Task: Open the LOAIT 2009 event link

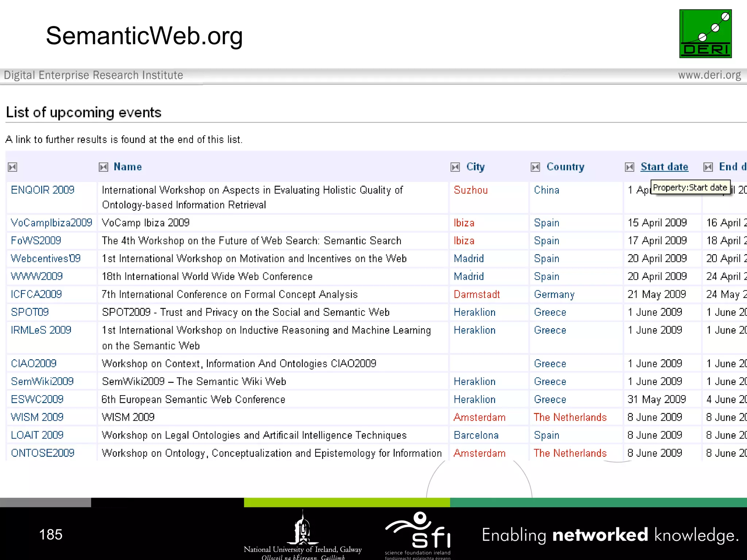Action: [37, 435]
